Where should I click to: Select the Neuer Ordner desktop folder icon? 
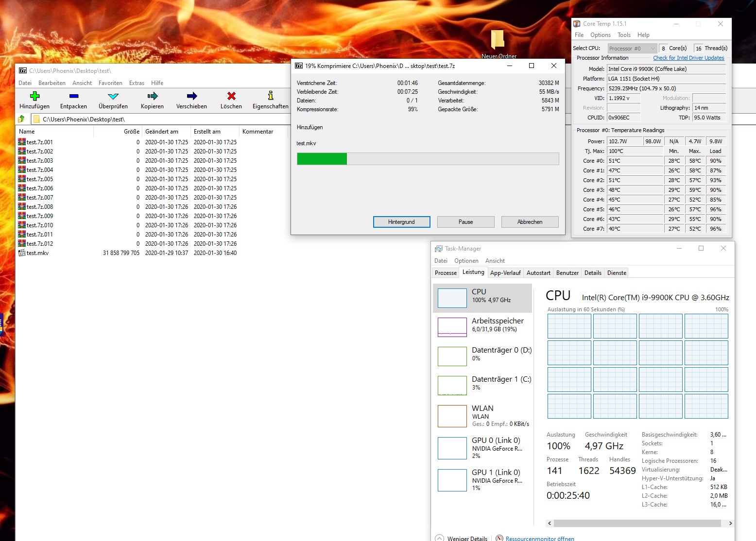(x=498, y=40)
